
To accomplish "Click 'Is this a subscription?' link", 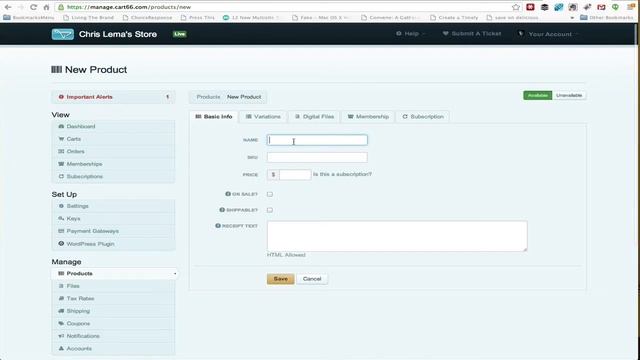I will click(342, 174).
